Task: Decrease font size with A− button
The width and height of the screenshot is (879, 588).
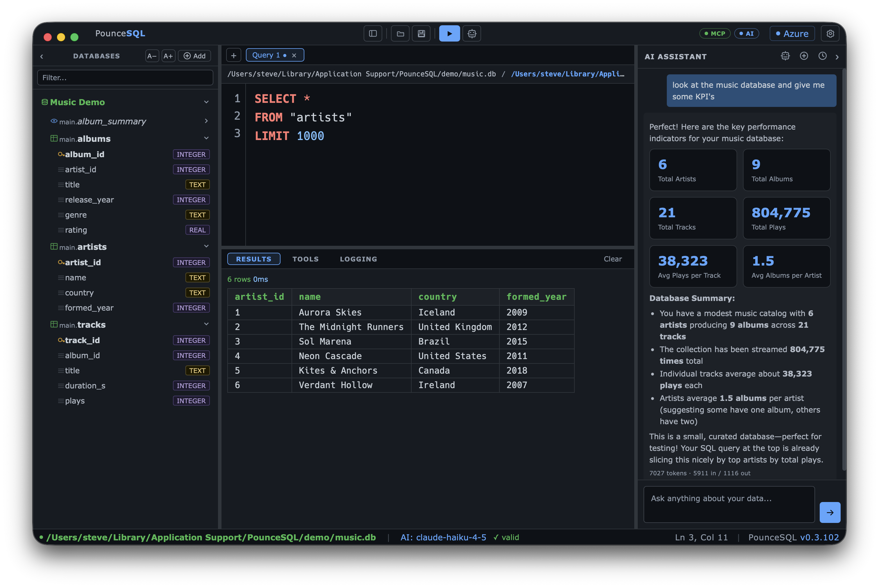Action: (152, 56)
